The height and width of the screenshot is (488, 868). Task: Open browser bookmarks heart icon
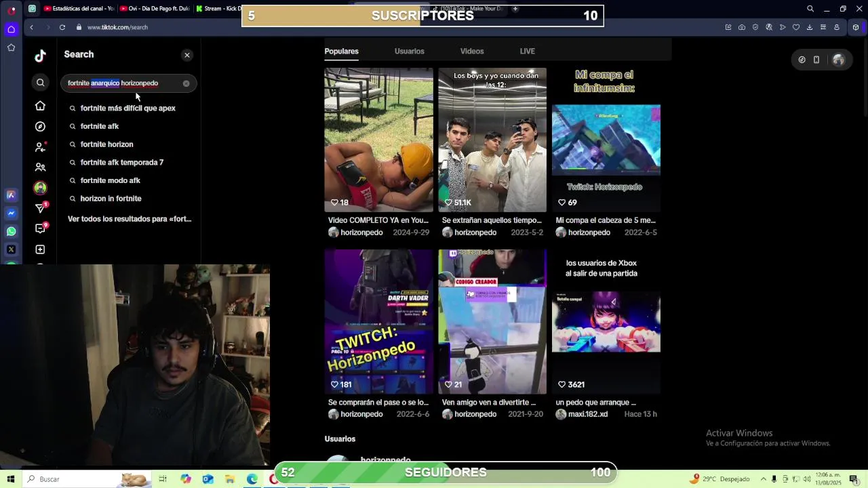(796, 27)
